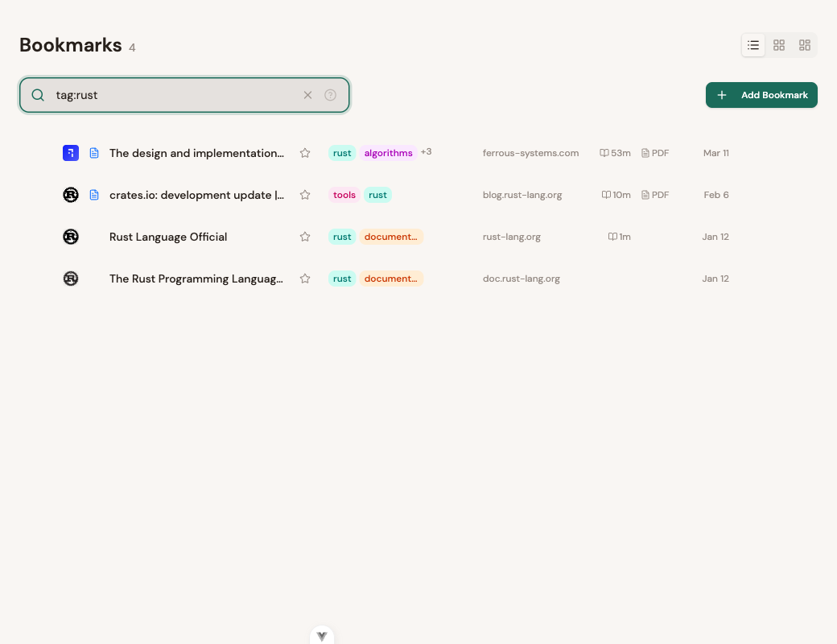
Task: Toggle favorite on The Rust Programming Language
Action: click(305, 279)
